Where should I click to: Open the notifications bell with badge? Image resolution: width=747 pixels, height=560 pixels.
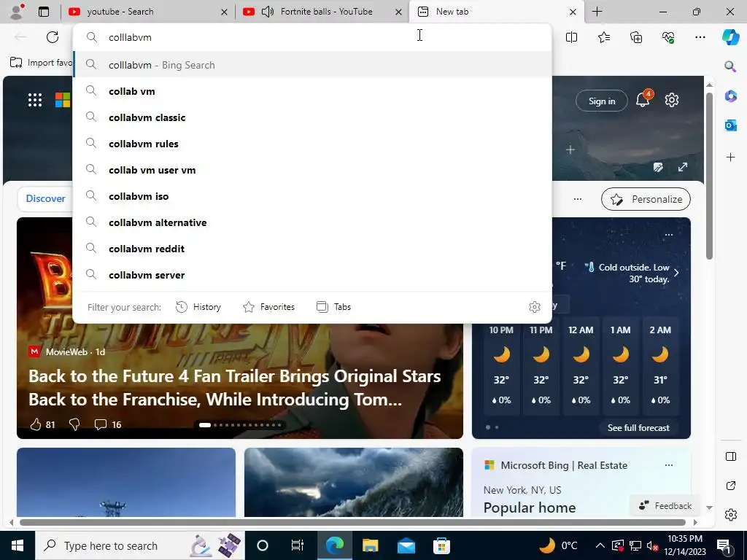[x=643, y=99]
